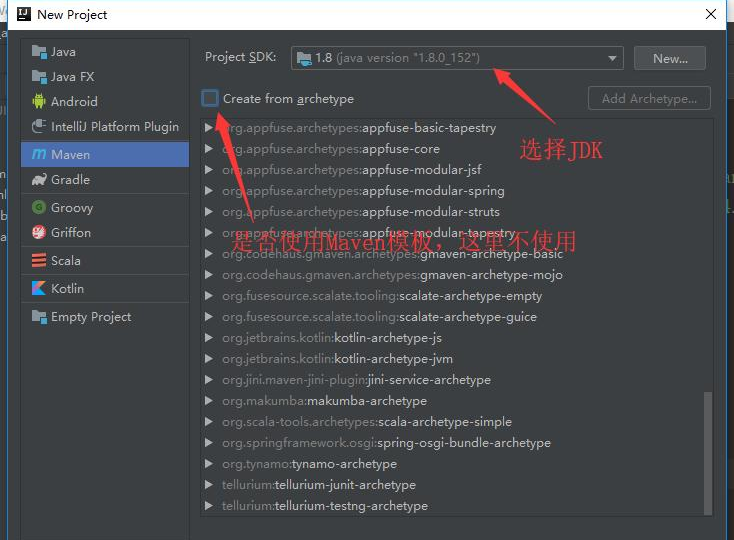Select Kotlin project type

click(105, 288)
